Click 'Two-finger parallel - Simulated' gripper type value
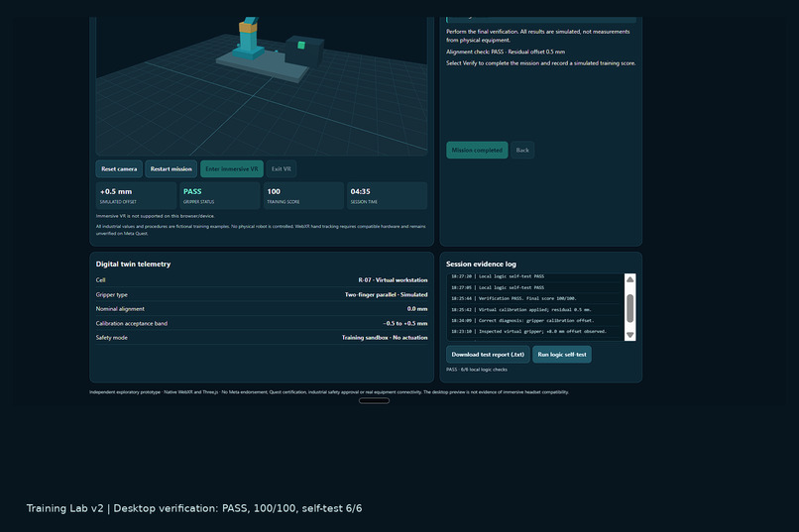799x532 pixels. click(387, 294)
